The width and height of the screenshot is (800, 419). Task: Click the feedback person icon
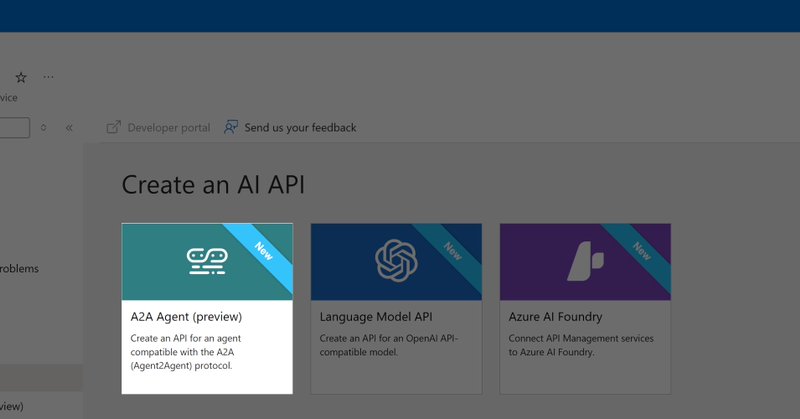point(231,127)
